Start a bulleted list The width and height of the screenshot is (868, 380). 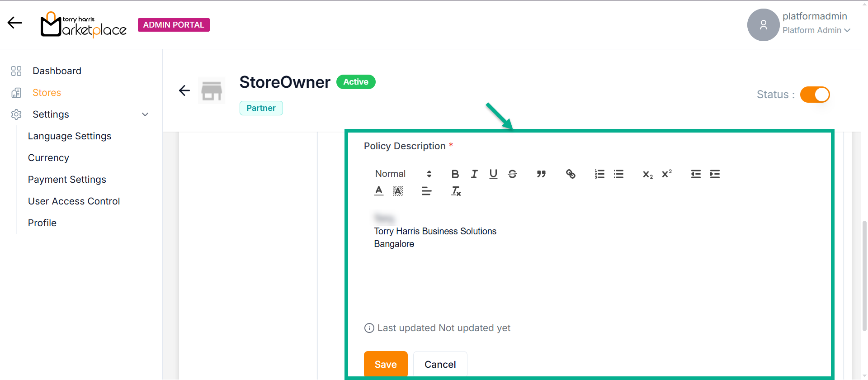point(618,174)
